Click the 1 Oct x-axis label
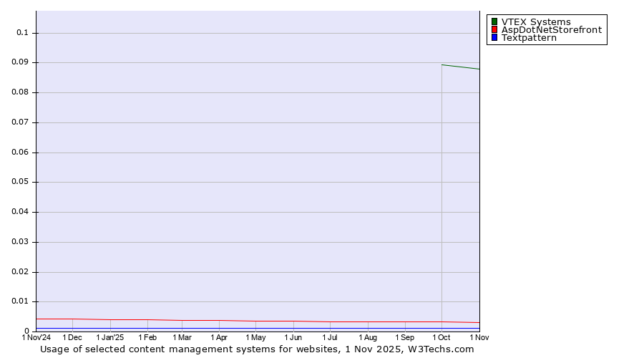The width and height of the screenshot is (644, 358). pyautogui.click(x=441, y=337)
